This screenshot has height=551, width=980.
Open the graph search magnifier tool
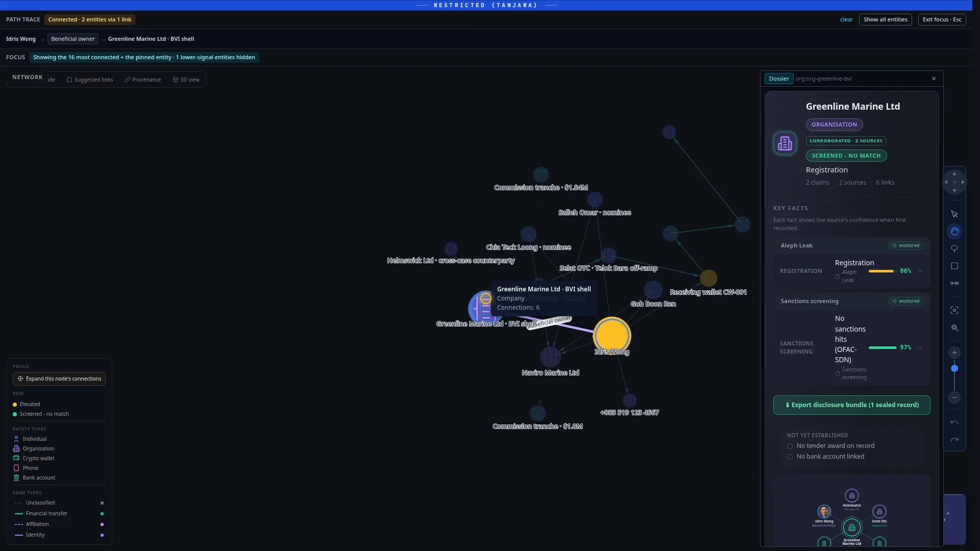coord(954,328)
